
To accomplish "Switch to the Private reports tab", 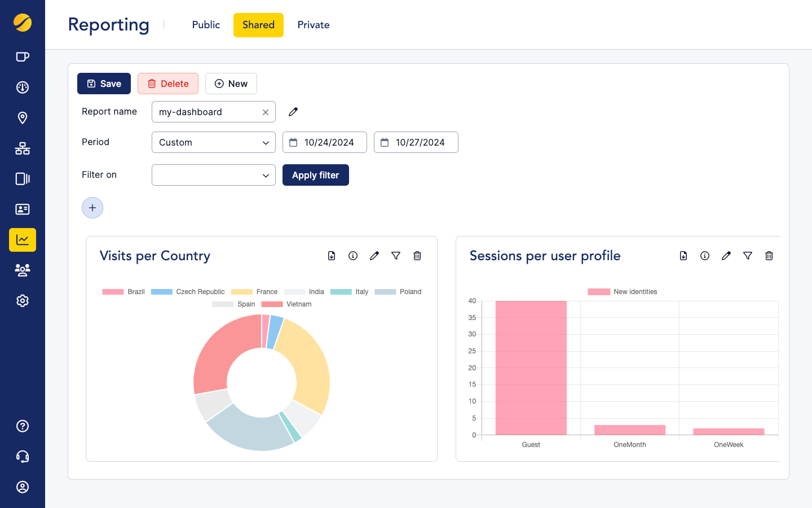I will 313,25.
